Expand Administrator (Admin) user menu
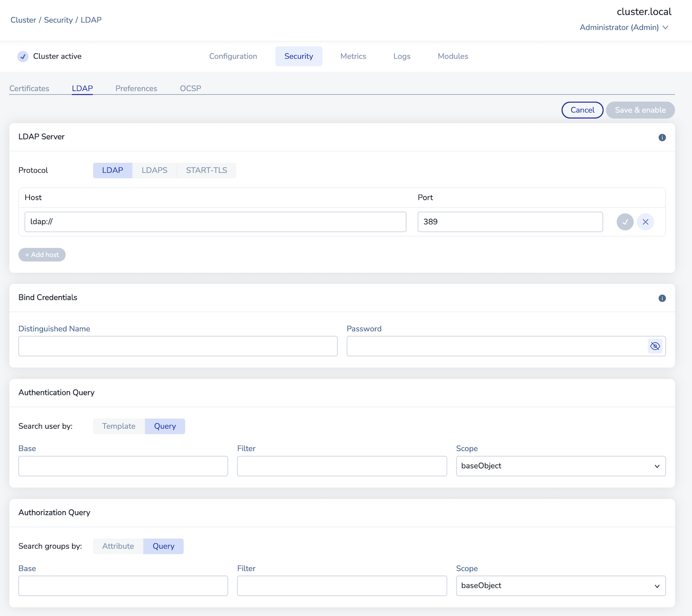 pyautogui.click(x=624, y=27)
